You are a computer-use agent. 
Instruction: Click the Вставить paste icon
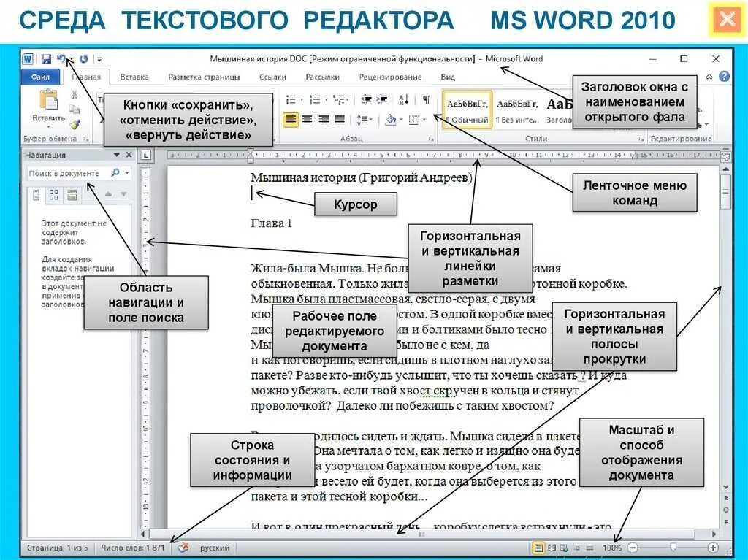click(49, 100)
